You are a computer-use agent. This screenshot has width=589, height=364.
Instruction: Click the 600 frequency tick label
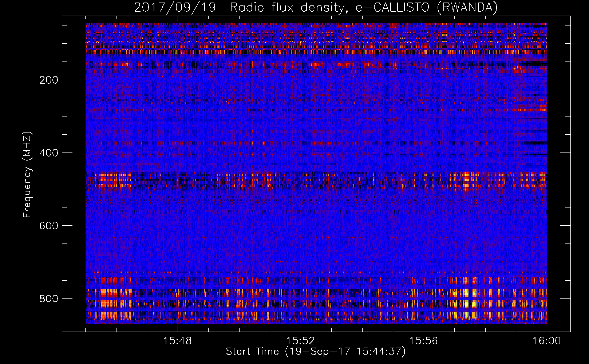(x=49, y=226)
